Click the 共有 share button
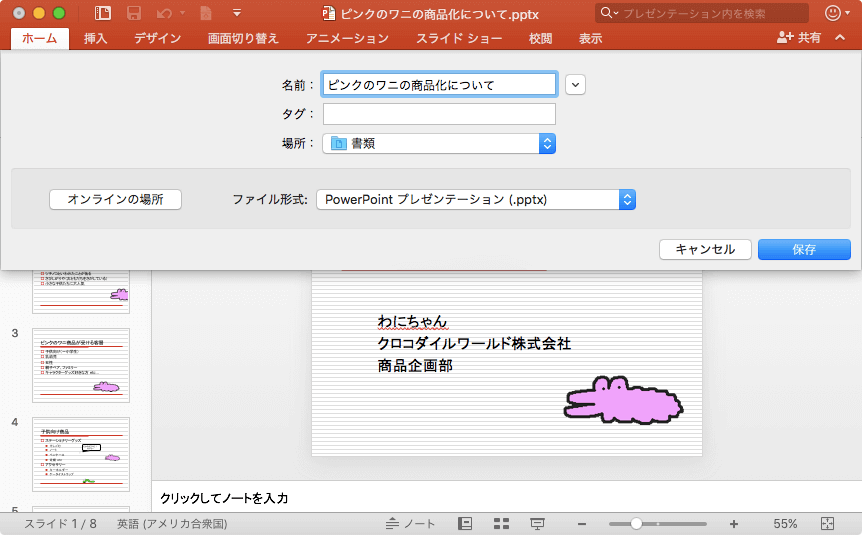This screenshot has height=535, width=862. (x=799, y=37)
